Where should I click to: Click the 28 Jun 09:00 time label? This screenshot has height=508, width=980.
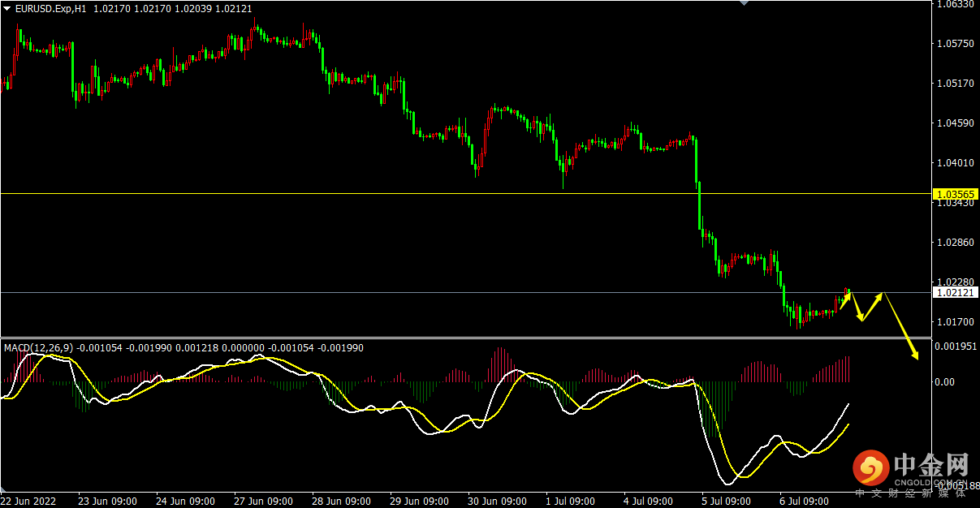341,501
